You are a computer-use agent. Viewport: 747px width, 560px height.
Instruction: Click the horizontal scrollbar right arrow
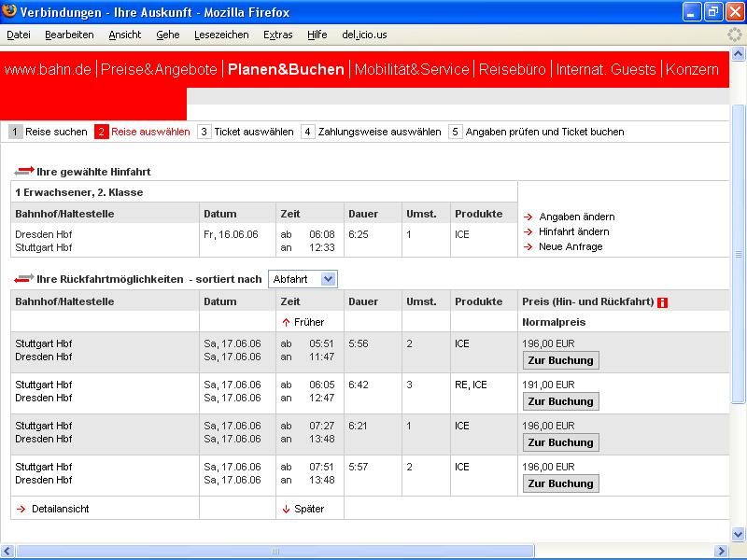pos(721,552)
